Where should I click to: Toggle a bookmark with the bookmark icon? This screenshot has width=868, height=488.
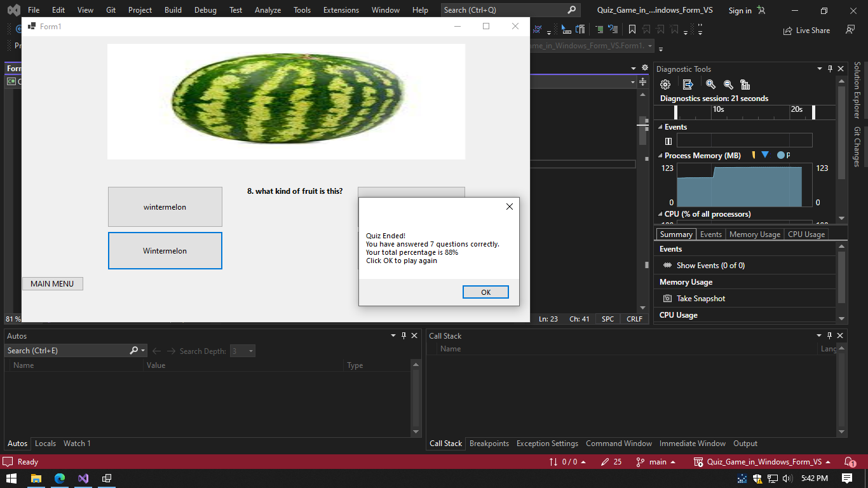632,29
